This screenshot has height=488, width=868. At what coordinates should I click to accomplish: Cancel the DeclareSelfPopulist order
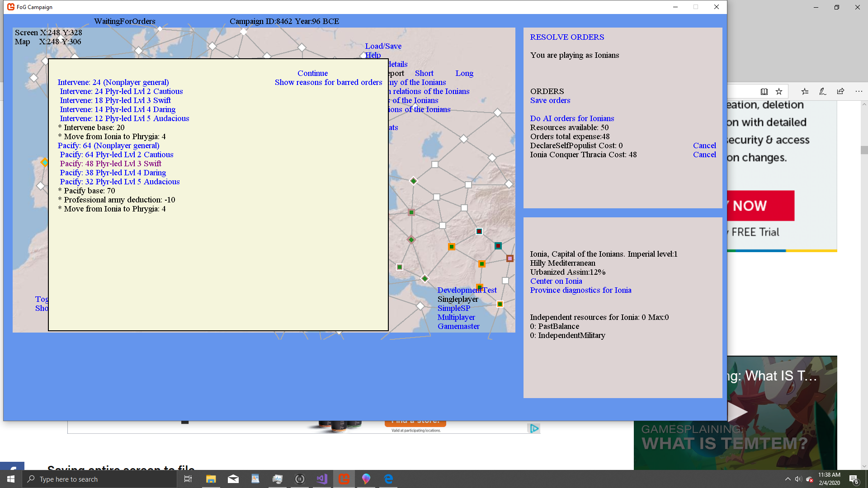point(704,145)
